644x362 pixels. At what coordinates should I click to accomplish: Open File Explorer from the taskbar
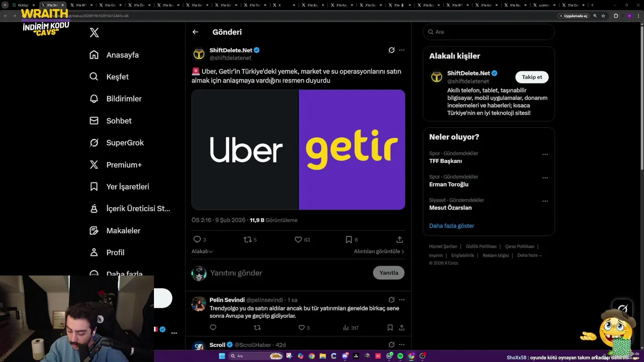(323, 356)
